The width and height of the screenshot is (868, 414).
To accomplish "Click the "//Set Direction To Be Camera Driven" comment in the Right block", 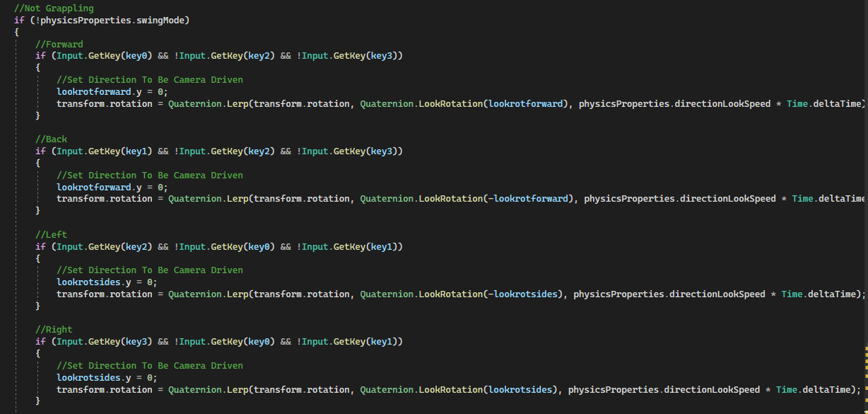I will [x=150, y=366].
